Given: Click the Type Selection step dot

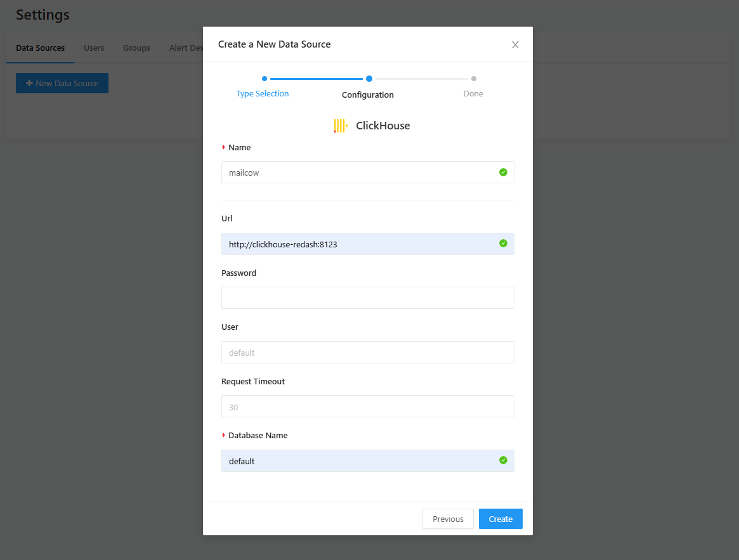Looking at the screenshot, I should coord(265,79).
